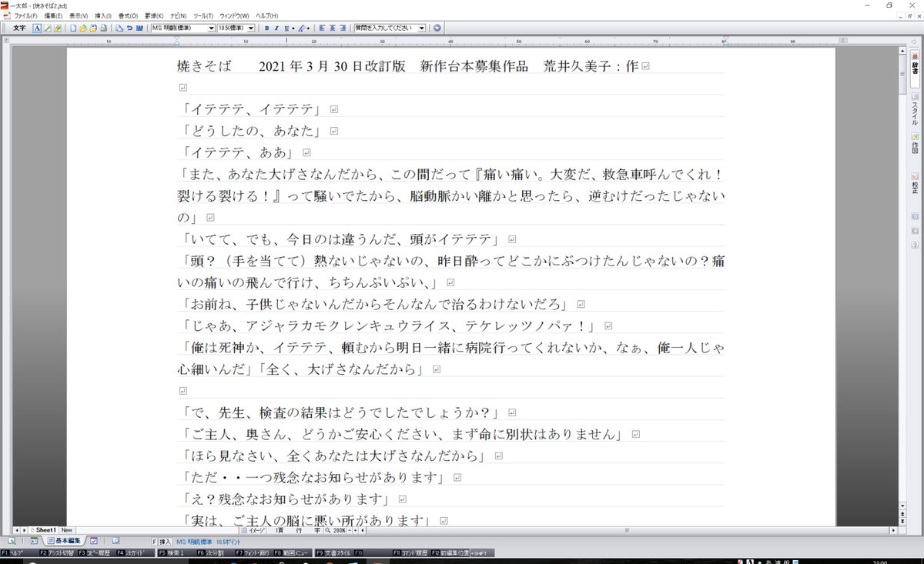Align text right with toolbar icon
Viewport: 924px width, 564px height.
pyautogui.click(x=342, y=28)
